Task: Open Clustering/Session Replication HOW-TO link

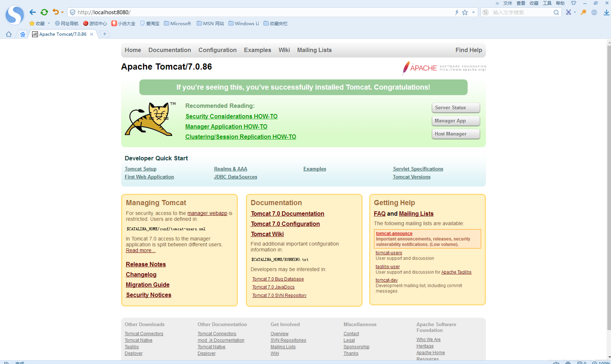Action: (x=241, y=137)
